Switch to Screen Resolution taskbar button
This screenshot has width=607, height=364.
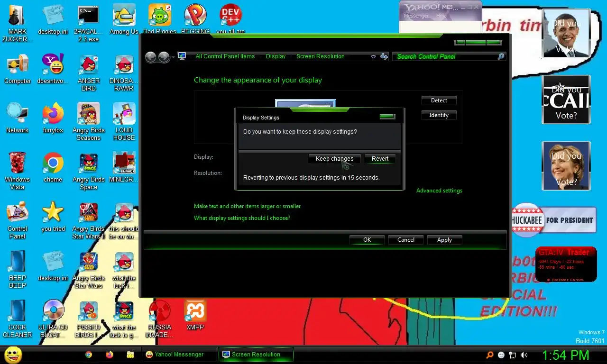click(256, 355)
